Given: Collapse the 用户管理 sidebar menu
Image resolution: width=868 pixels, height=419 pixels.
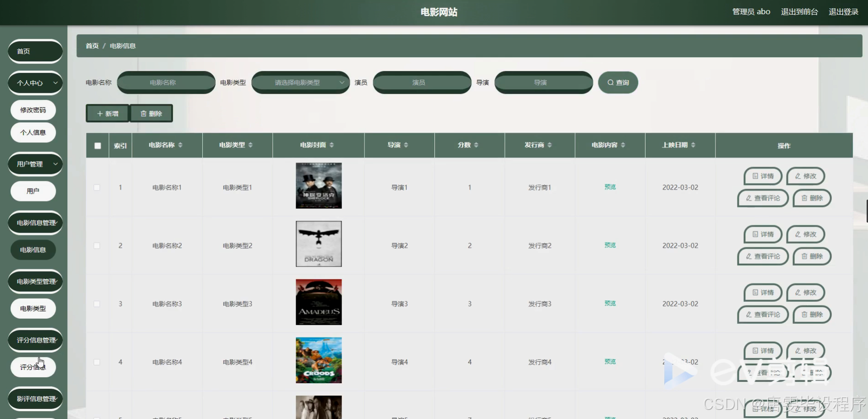Looking at the screenshot, I should coord(35,164).
